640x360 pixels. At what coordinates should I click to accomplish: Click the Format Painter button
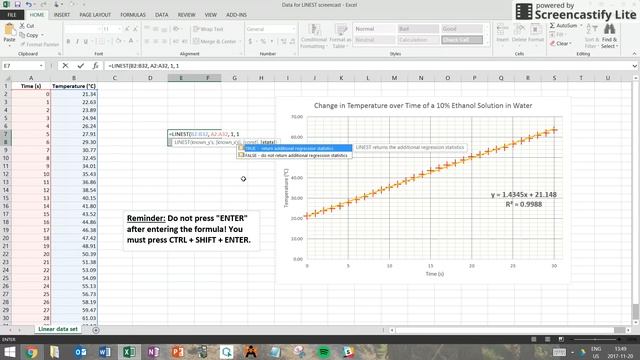[x=39, y=44]
